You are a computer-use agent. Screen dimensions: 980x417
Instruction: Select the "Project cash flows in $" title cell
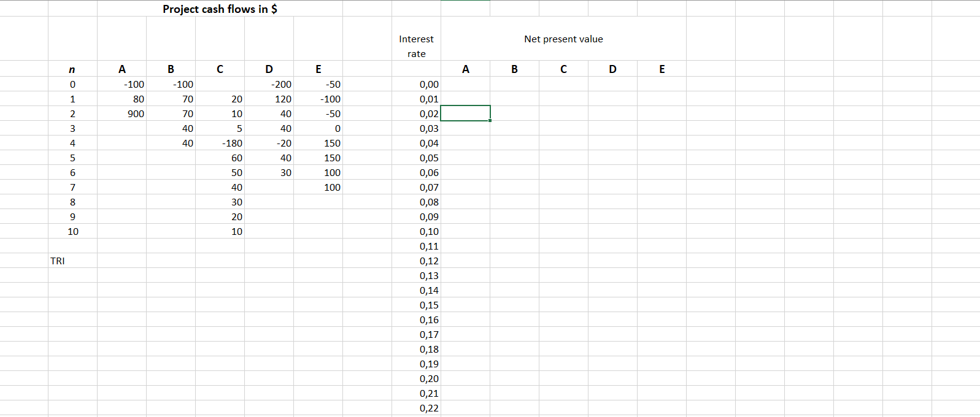click(x=220, y=9)
